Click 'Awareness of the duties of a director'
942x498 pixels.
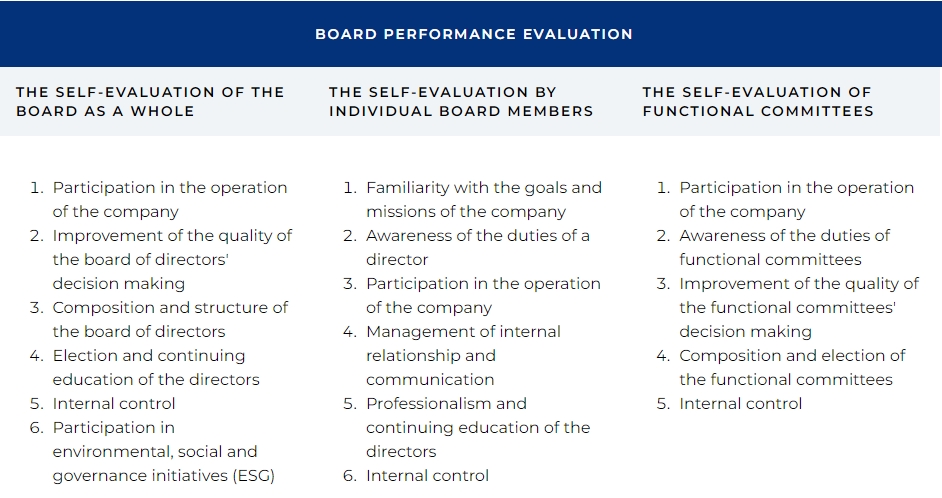pos(478,247)
